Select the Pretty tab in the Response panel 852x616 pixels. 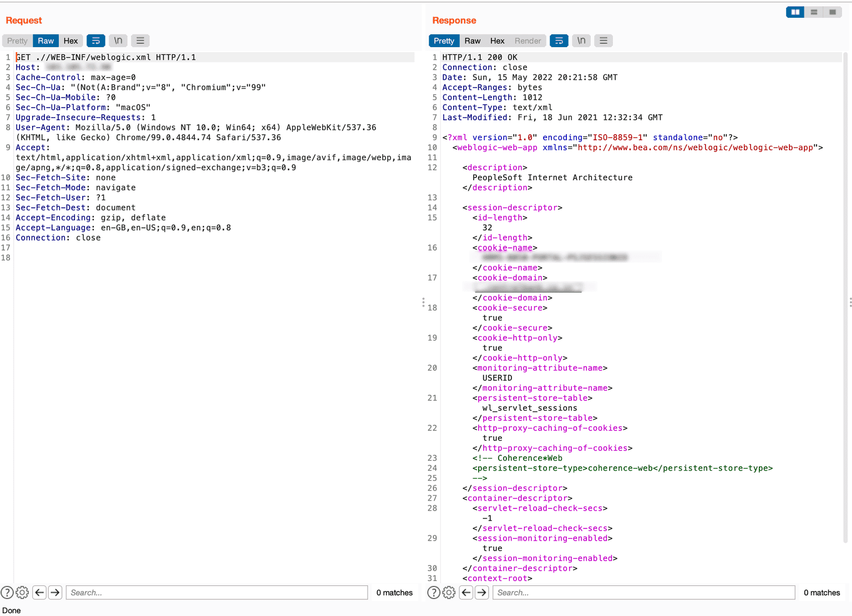tap(443, 40)
